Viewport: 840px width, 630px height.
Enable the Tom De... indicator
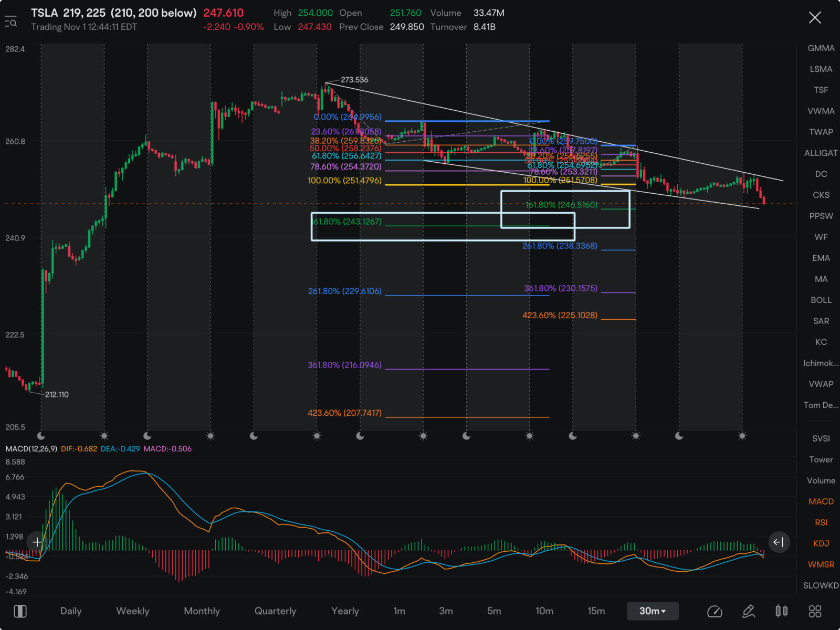[x=821, y=405]
